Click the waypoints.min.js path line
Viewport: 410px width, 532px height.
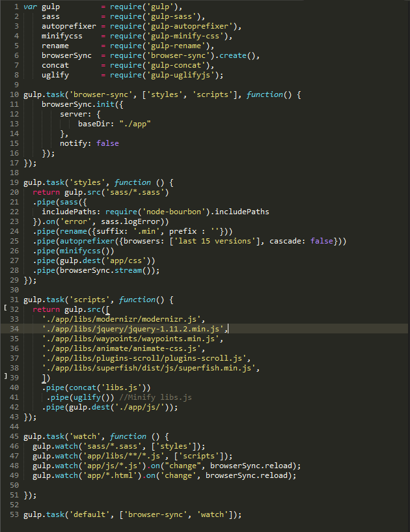(x=132, y=339)
